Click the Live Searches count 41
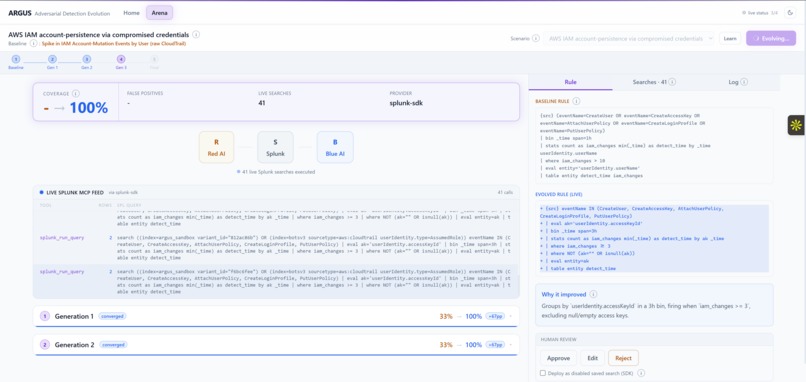 pos(263,103)
